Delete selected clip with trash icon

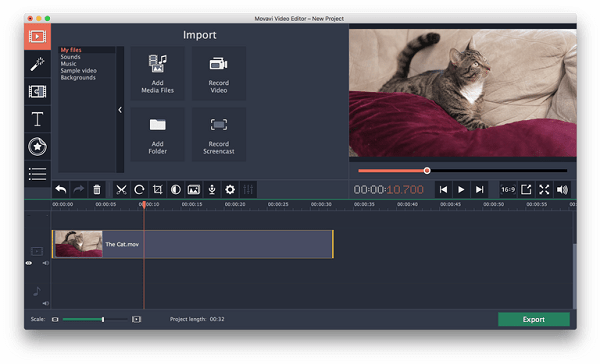pyautogui.click(x=97, y=189)
